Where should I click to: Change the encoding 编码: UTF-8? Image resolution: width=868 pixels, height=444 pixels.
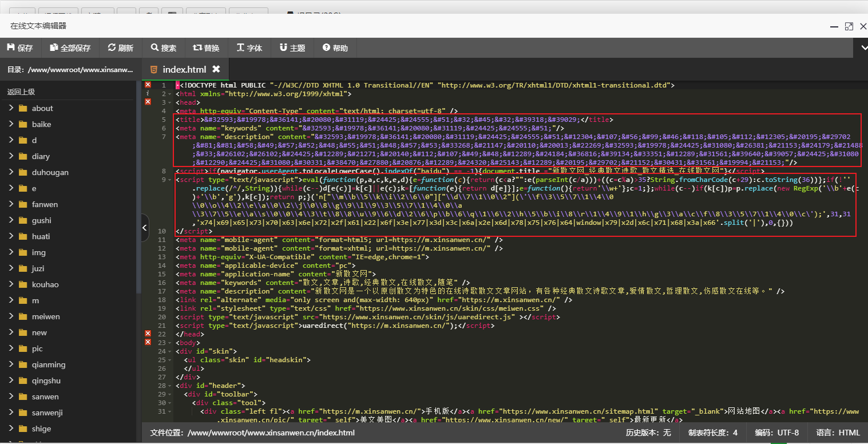tap(776, 433)
